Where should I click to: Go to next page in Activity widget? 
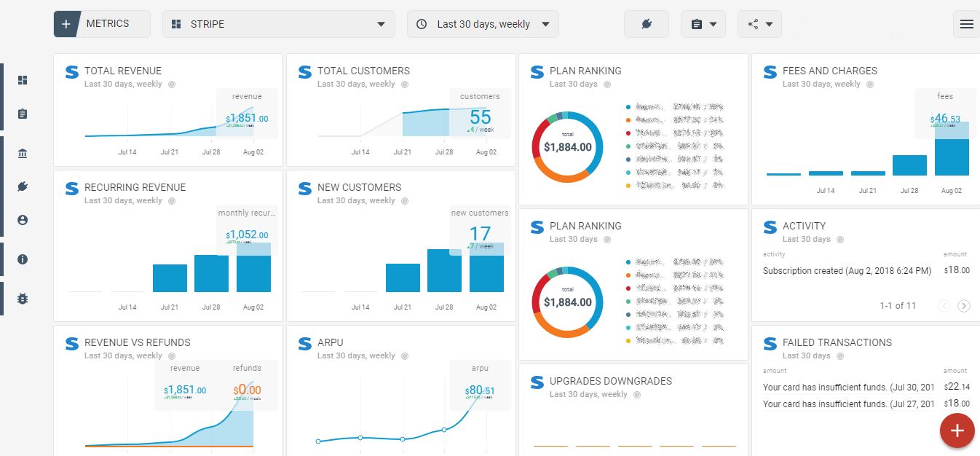[964, 306]
